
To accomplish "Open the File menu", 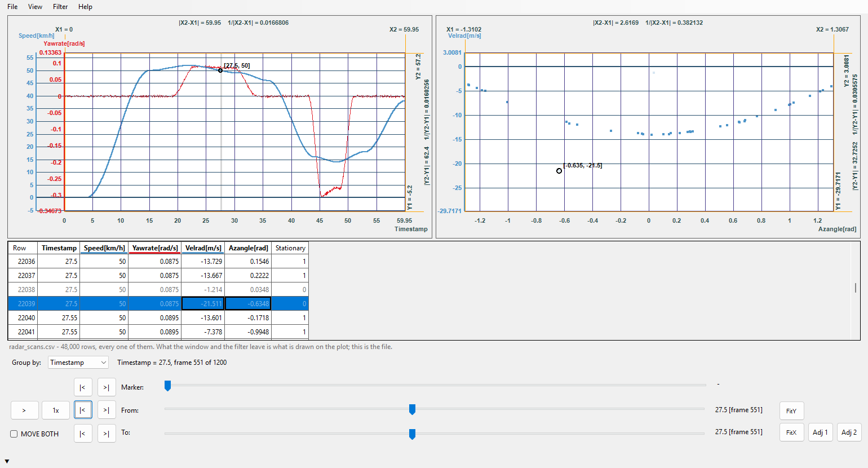I will pos(12,7).
